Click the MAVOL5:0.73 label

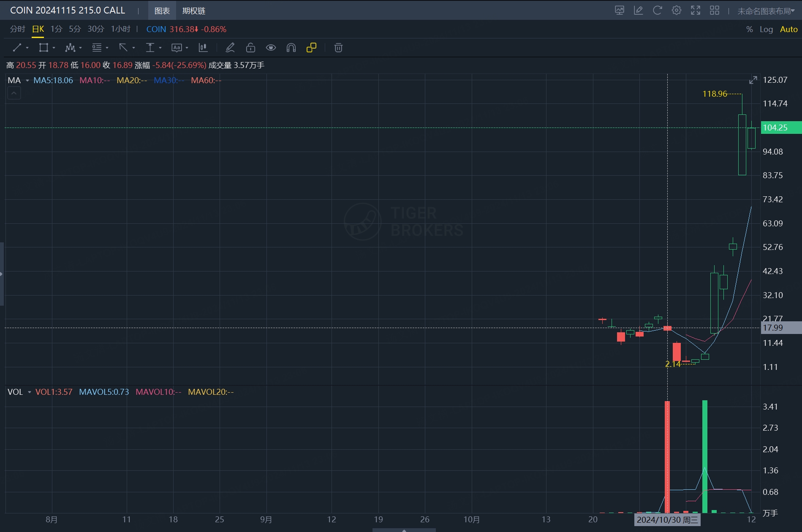[104, 392]
